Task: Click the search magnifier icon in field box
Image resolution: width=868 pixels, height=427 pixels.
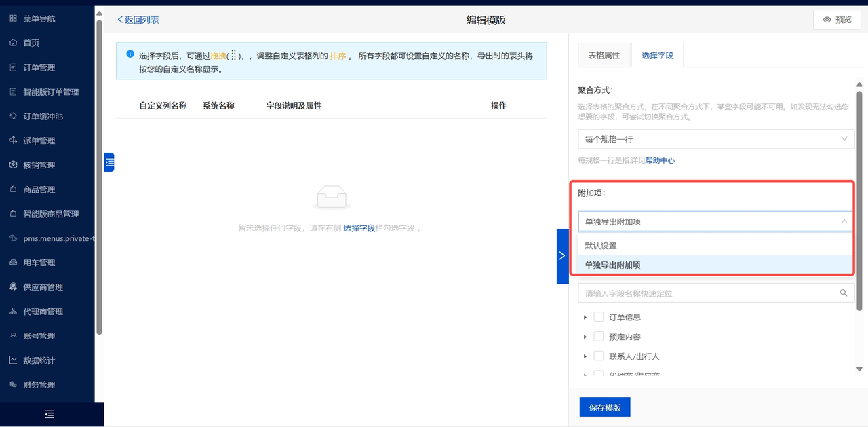Action: pos(844,293)
